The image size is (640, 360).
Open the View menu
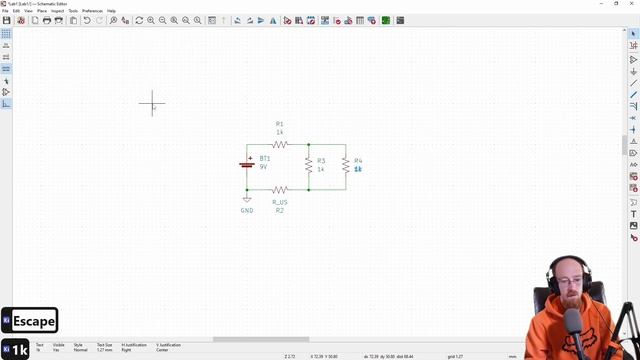pos(29,11)
